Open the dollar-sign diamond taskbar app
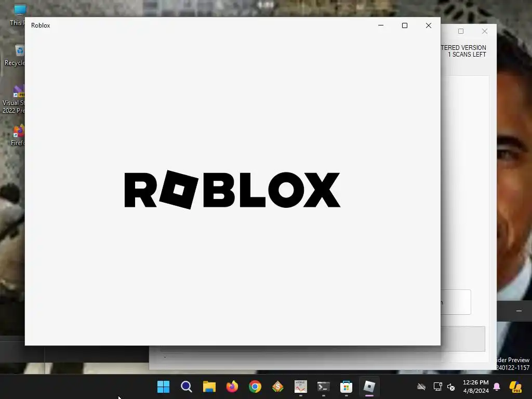Viewport: 532px width, 399px height. 278,387
